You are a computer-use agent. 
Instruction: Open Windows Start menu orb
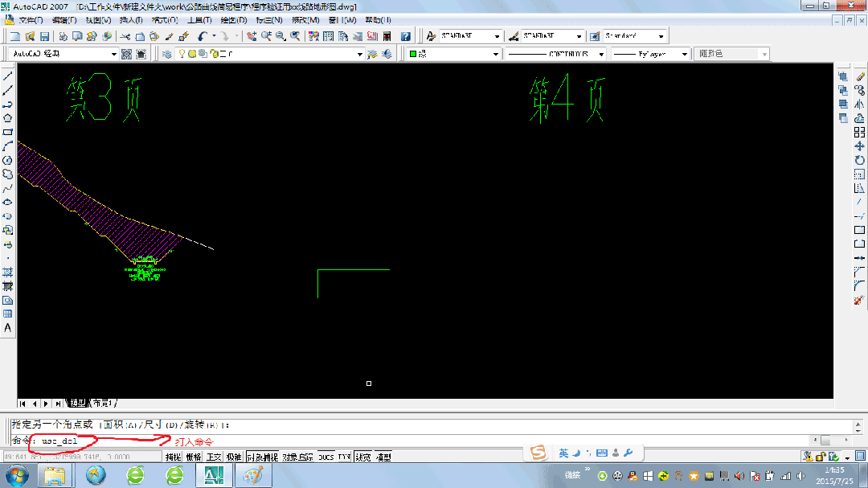pos(17,475)
